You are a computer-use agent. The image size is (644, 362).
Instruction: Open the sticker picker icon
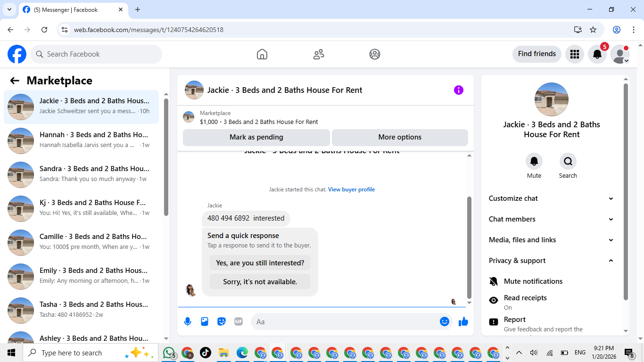[222, 321]
